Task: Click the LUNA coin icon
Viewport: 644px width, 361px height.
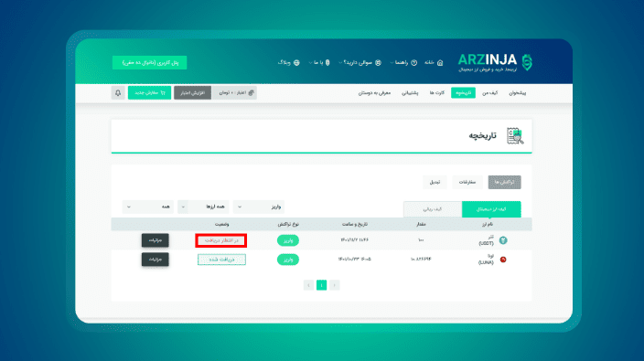Action: 503,260
